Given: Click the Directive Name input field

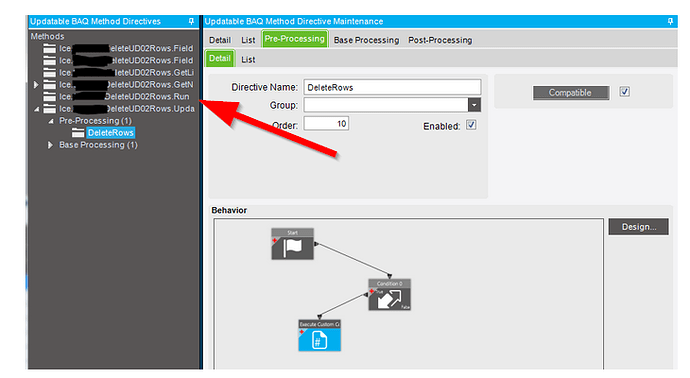Looking at the screenshot, I should pyautogui.click(x=392, y=87).
